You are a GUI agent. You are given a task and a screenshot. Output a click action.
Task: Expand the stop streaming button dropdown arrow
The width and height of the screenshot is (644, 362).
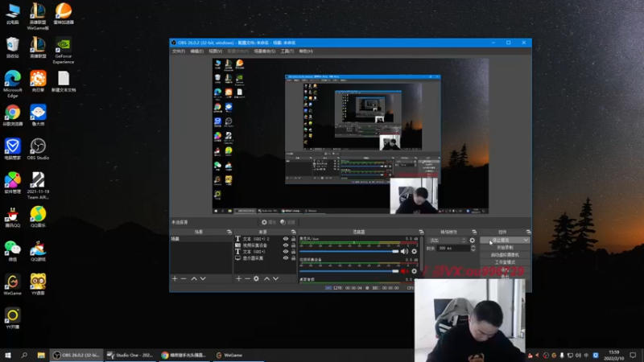click(526, 240)
